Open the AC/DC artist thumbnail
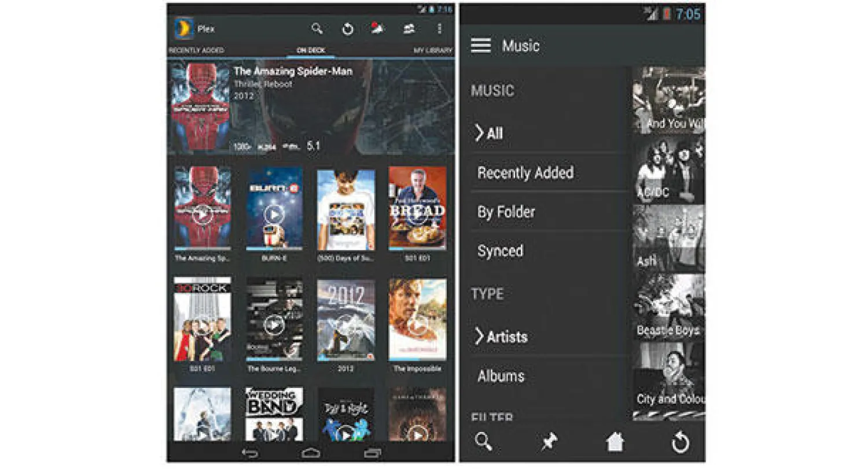 pos(668,171)
